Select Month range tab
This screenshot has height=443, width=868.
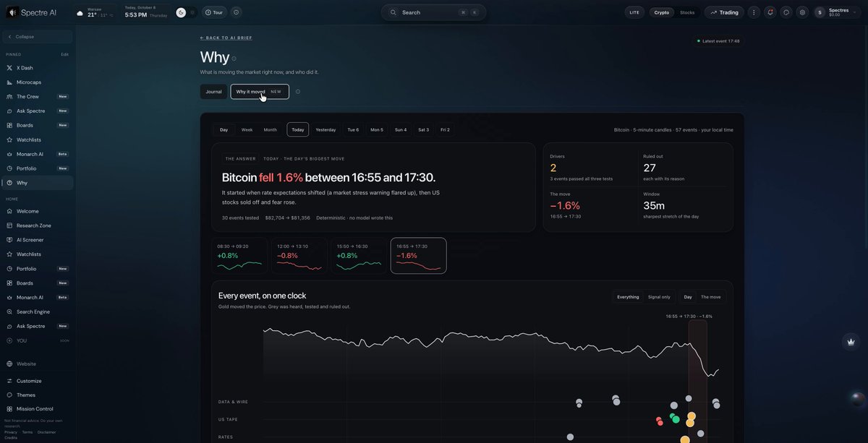click(270, 129)
